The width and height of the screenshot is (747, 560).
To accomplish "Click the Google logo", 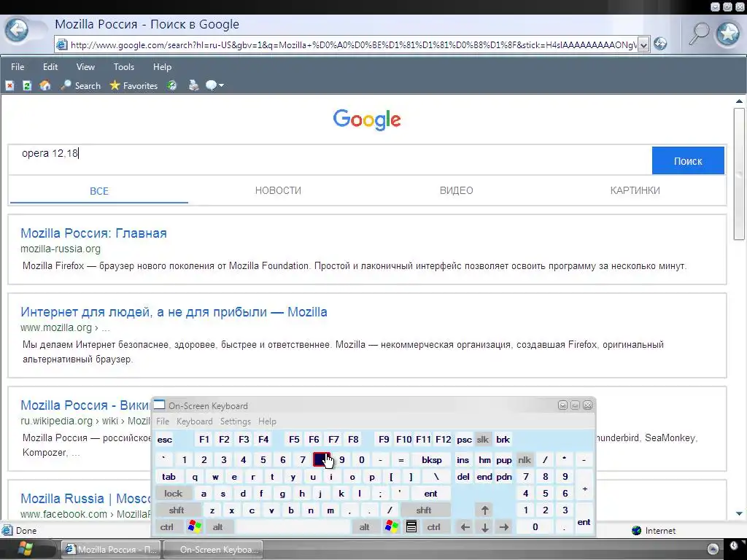I will [367, 120].
